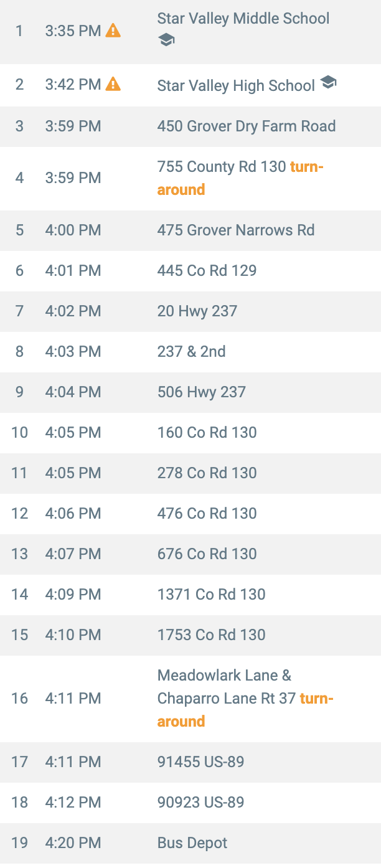Select the 475 Grover Narrows Rd stop
Image resolution: width=381 pixels, height=868 pixels.
190,230
